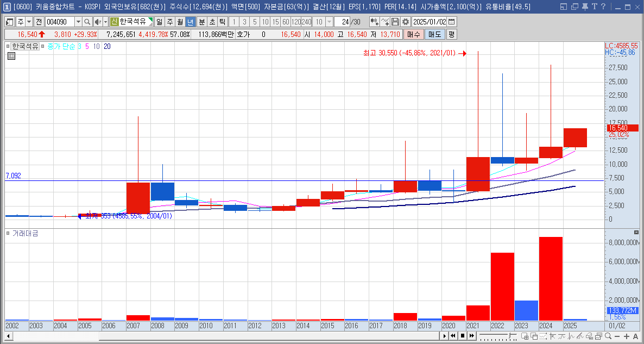Image resolution: width=644 pixels, height=344 pixels.
Task: Open the stock search magnifier
Action: [x=87, y=22]
